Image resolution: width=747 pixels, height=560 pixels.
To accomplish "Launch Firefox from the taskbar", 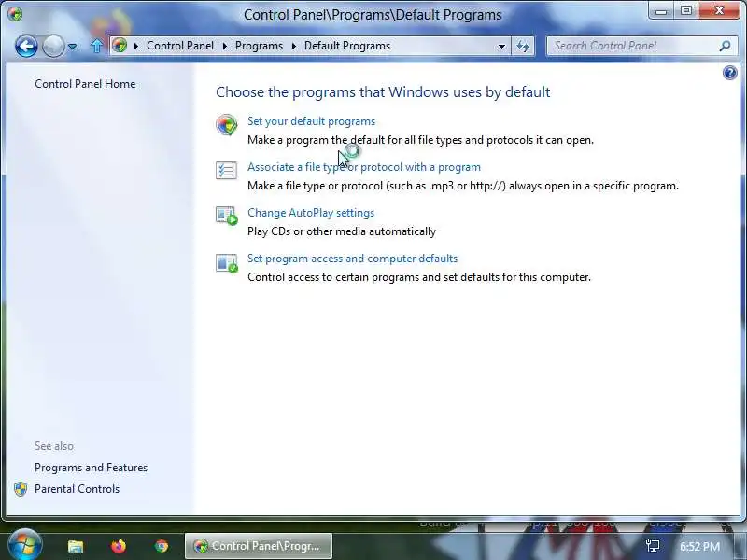I will pos(119,546).
